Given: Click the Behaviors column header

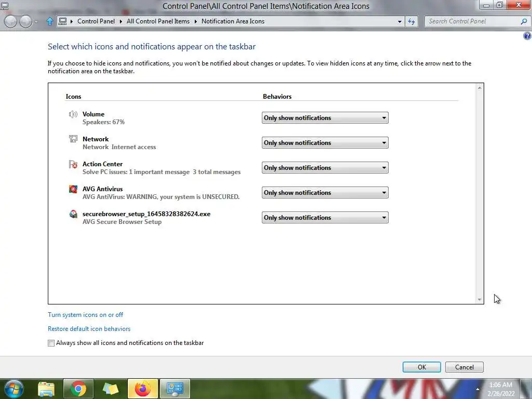Looking at the screenshot, I should point(277,97).
